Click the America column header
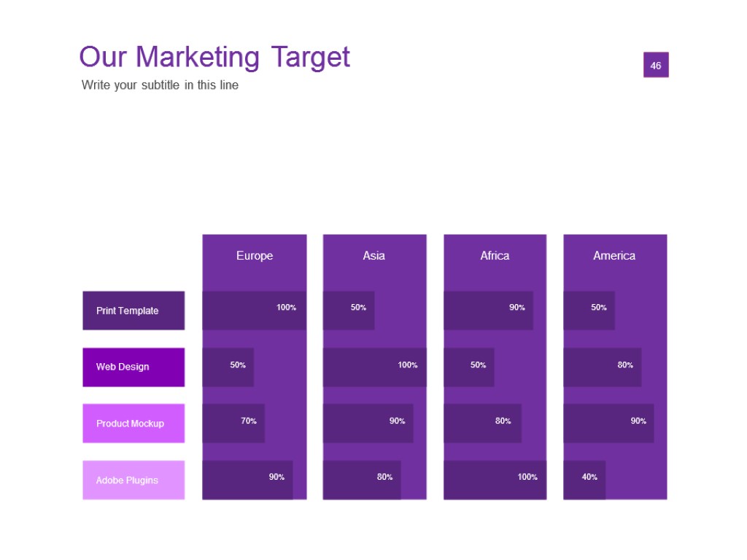This screenshot has width=747, height=560. coord(614,256)
